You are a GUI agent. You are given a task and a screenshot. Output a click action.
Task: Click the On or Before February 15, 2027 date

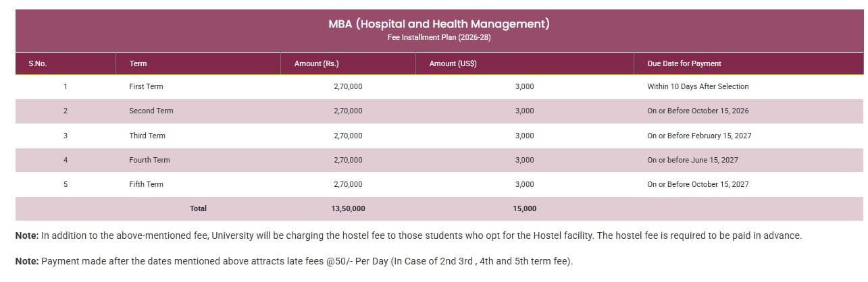pos(698,136)
